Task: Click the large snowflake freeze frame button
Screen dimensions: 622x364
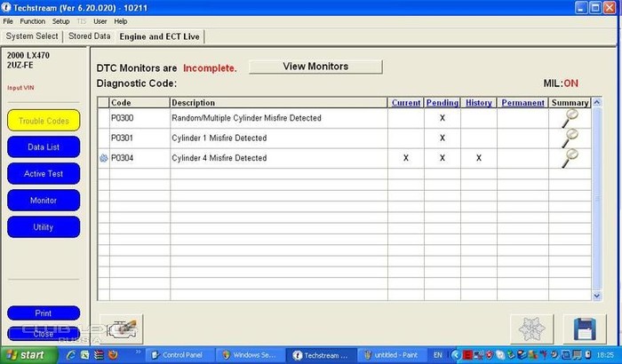Action: click(531, 328)
